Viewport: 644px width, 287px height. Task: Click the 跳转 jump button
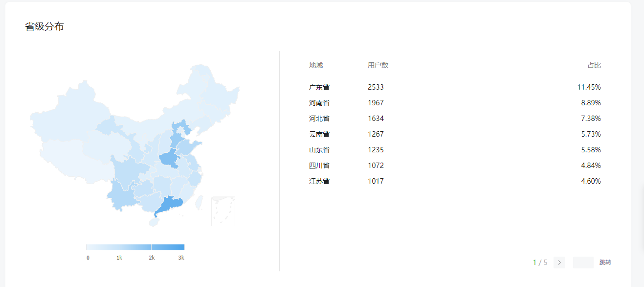[605, 263]
